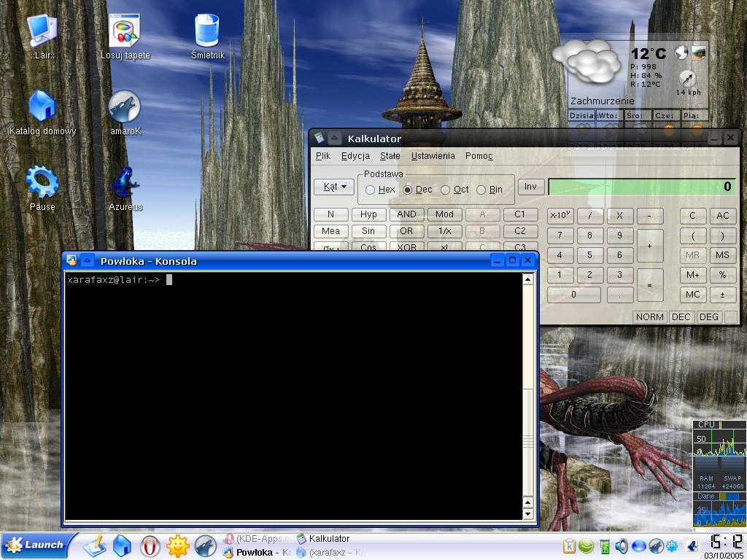747x560 pixels.
Task: Click the Konsola scrollbar bottom down arrow
Action: pyautogui.click(x=528, y=514)
